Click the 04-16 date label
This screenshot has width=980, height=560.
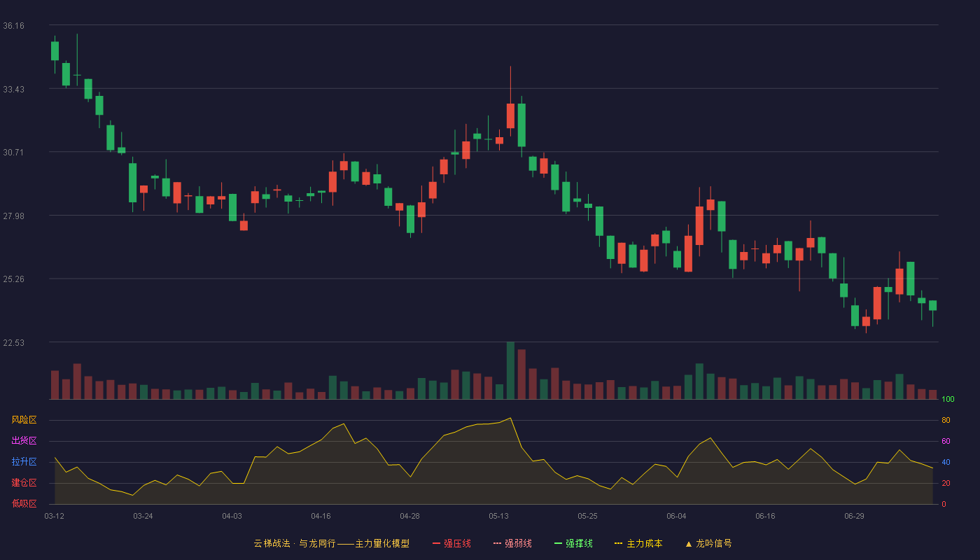[321, 516]
